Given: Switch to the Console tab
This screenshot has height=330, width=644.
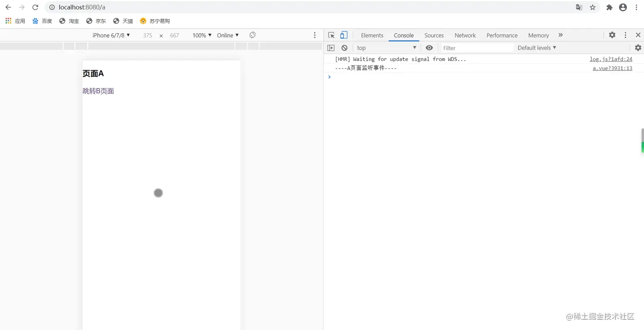Looking at the screenshot, I should pyautogui.click(x=404, y=35).
